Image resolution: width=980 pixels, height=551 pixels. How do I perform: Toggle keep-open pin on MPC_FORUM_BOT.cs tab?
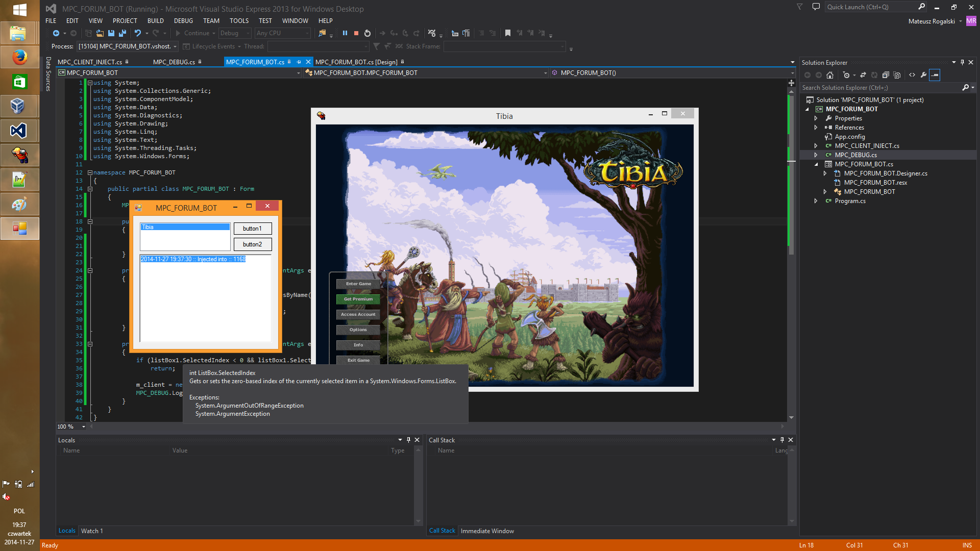pos(299,62)
